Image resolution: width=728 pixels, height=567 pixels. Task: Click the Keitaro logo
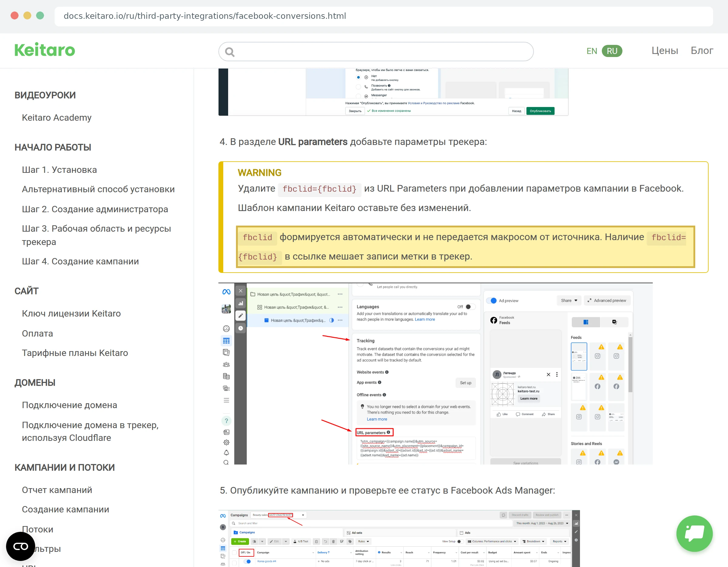click(45, 50)
